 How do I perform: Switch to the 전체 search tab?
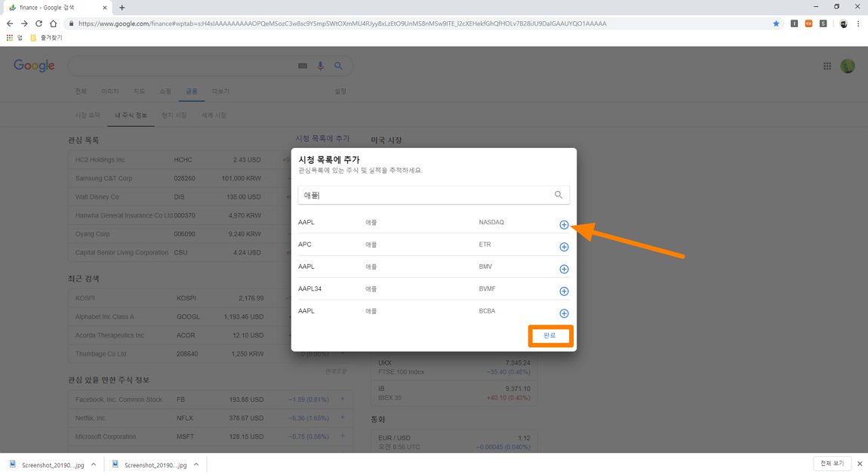click(x=81, y=91)
